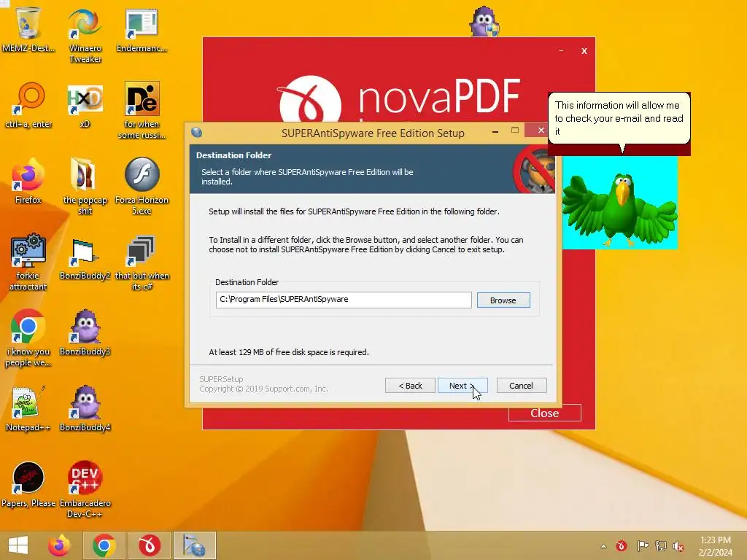Click the Windows Start button
The height and width of the screenshot is (560, 747).
[x=18, y=545]
